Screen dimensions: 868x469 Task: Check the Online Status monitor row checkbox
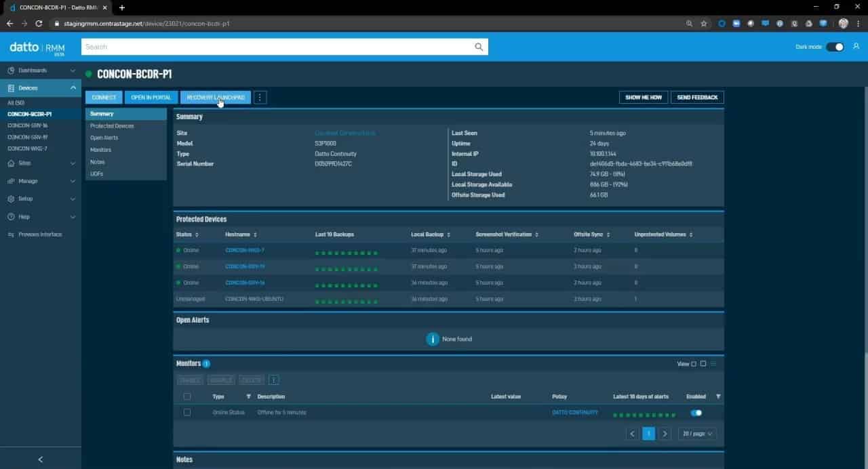187,412
